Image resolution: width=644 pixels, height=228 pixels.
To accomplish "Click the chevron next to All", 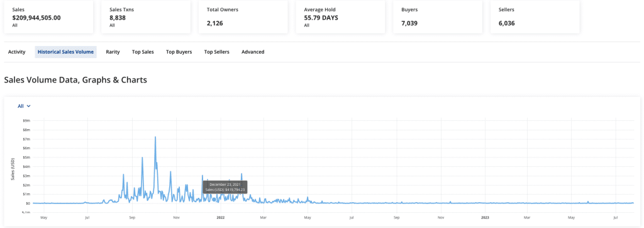I will (x=29, y=106).
